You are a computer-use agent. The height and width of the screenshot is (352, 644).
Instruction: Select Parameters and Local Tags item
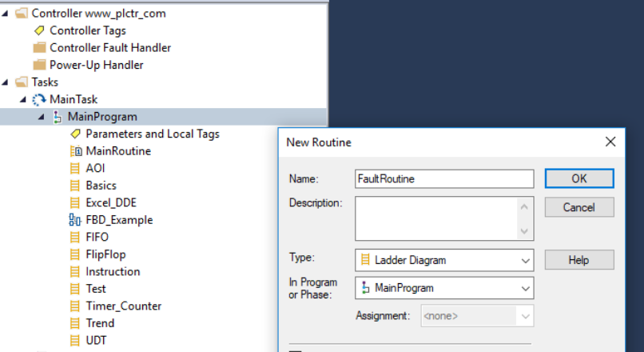pyautogui.click(x=153, y=134)
